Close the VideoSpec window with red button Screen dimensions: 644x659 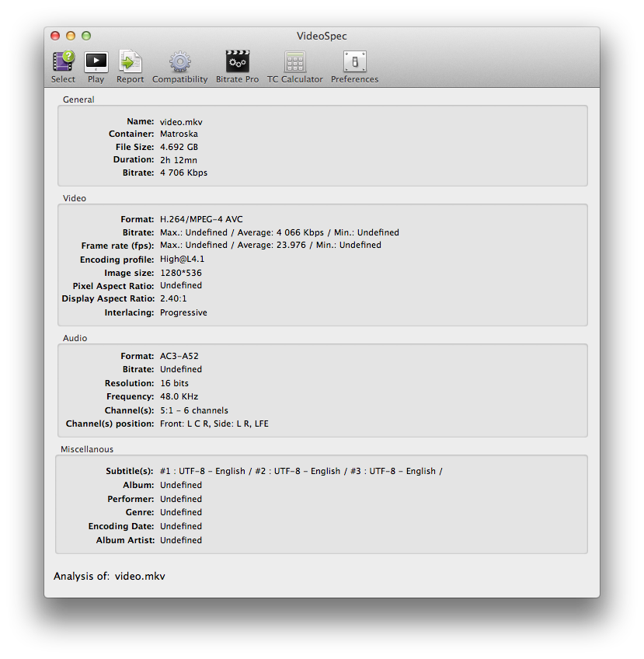pyautogui.click(x=55, y=36)
